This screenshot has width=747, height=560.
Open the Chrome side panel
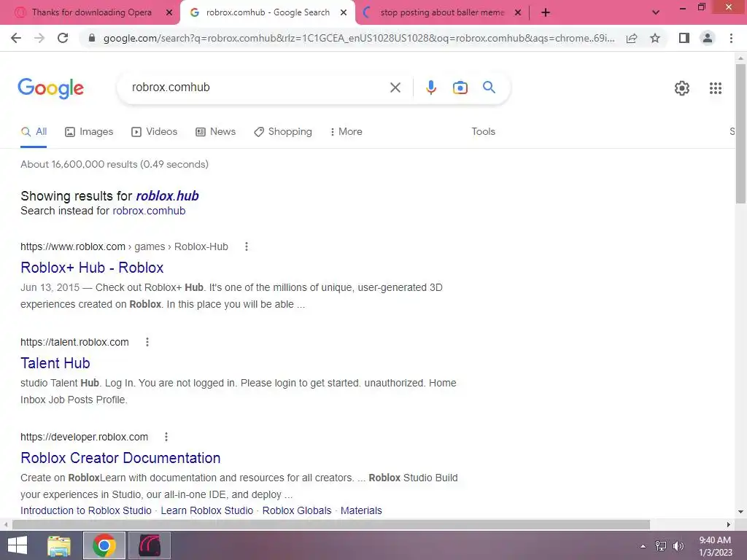684,38
